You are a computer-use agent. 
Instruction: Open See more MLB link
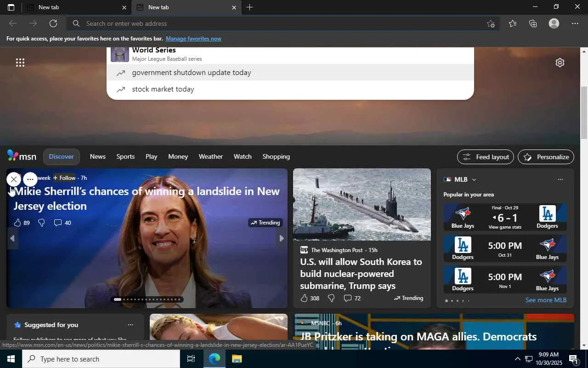(x=546, y=300)
